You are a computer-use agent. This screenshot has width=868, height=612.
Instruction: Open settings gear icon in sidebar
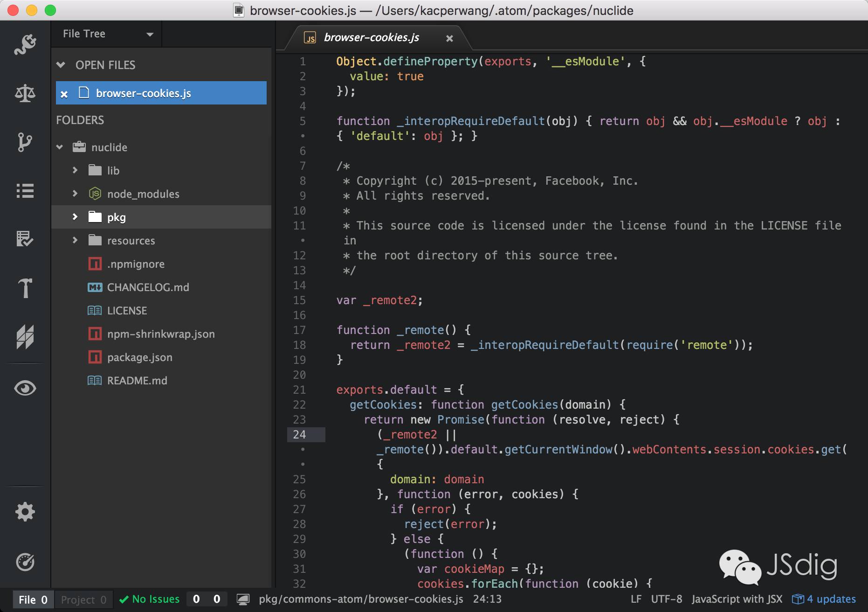click(x=25, y=512)
